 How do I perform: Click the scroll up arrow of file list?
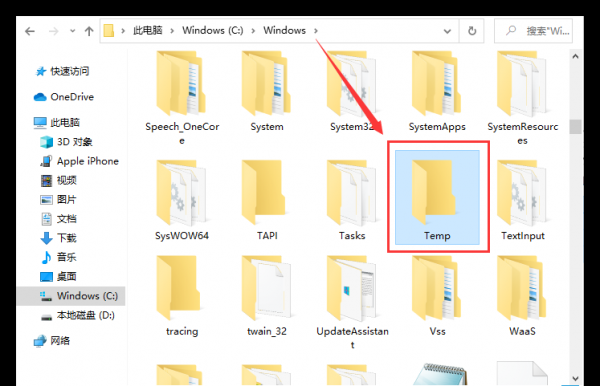[576, 57]
